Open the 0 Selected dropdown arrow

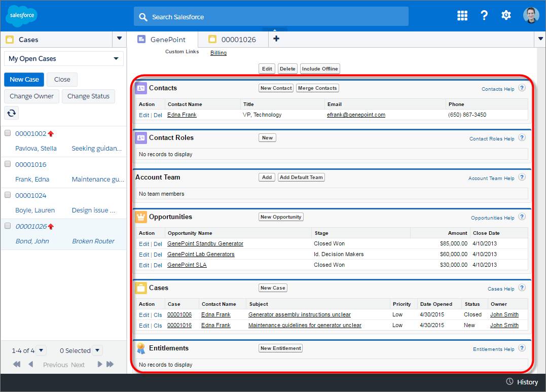coord(97,350)
